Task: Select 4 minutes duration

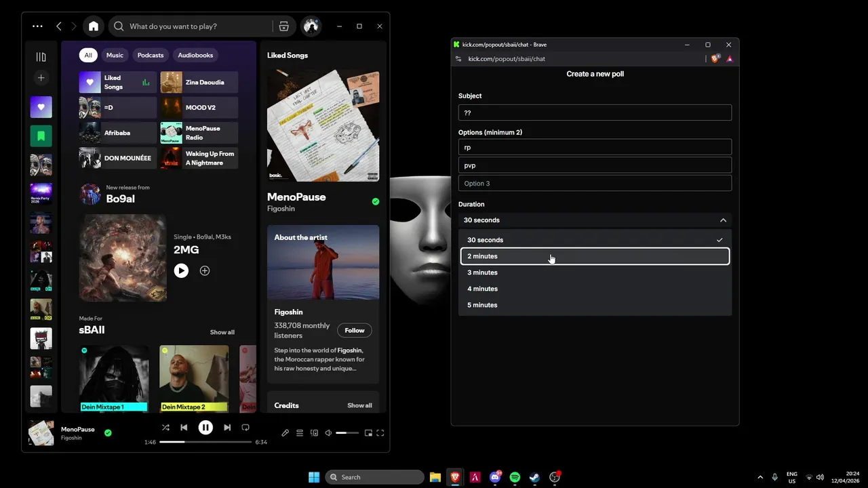Action: pos(595,289)
